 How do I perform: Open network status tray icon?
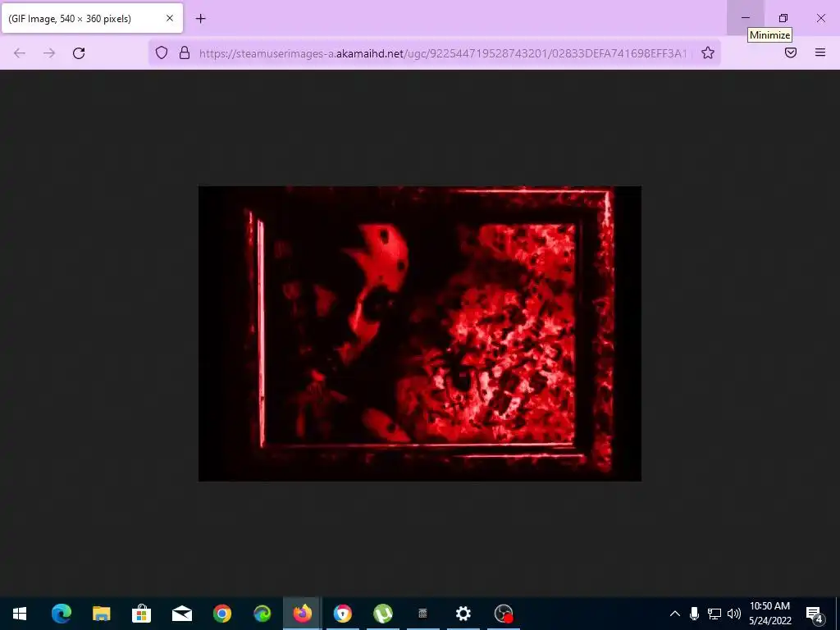pyautogui.click(x=714, y=614)
